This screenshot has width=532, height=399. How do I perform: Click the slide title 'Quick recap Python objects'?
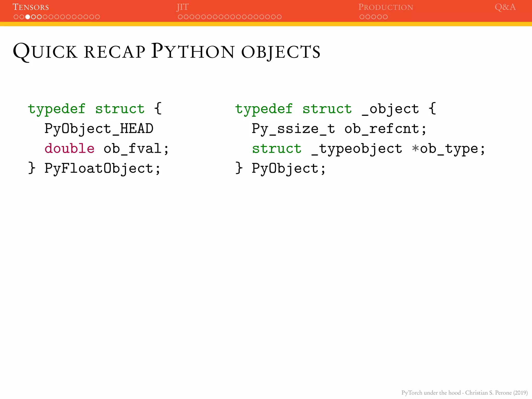coord(167,52)
